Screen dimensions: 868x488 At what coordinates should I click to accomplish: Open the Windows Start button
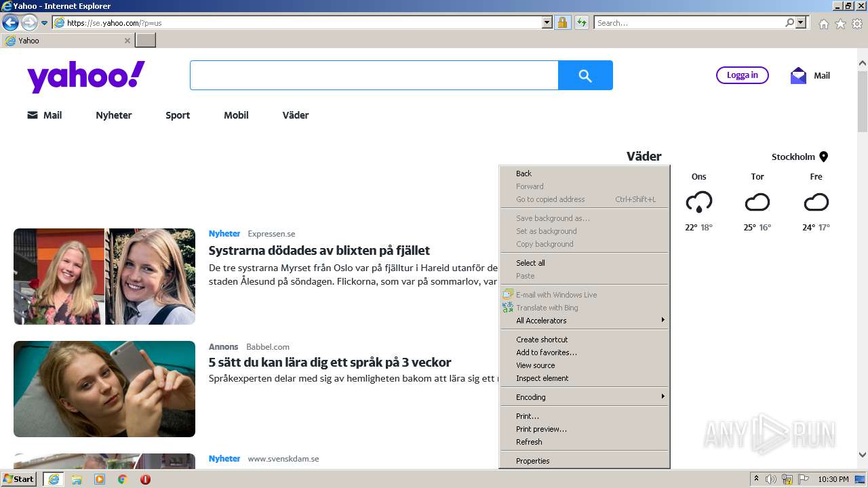point(19,479)
